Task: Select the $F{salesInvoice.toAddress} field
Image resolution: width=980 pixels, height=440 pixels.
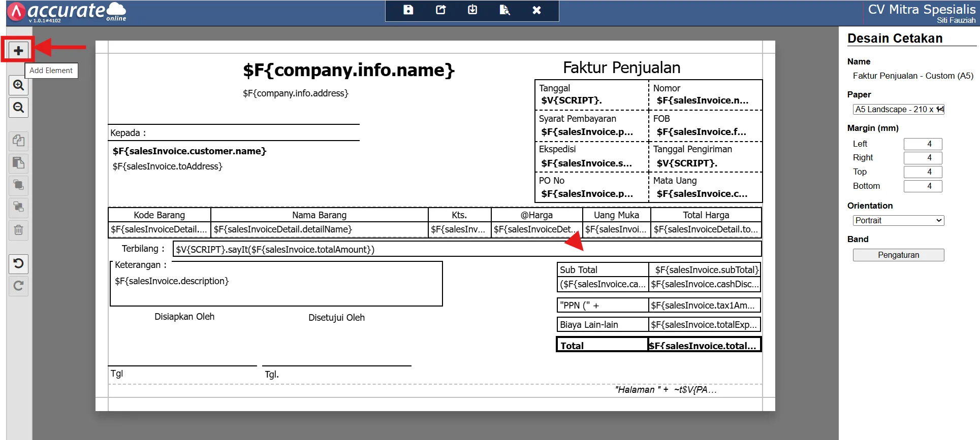Action: pos(168,166)
